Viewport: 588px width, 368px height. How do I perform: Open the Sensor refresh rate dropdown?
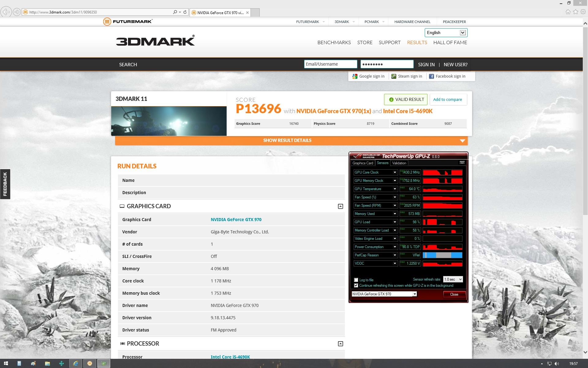453,279
